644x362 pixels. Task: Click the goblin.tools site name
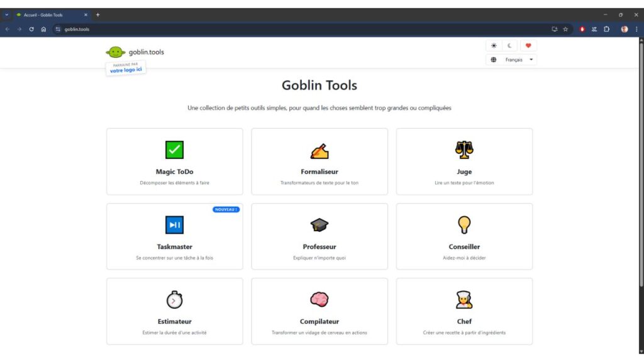[x=146, y=52]
